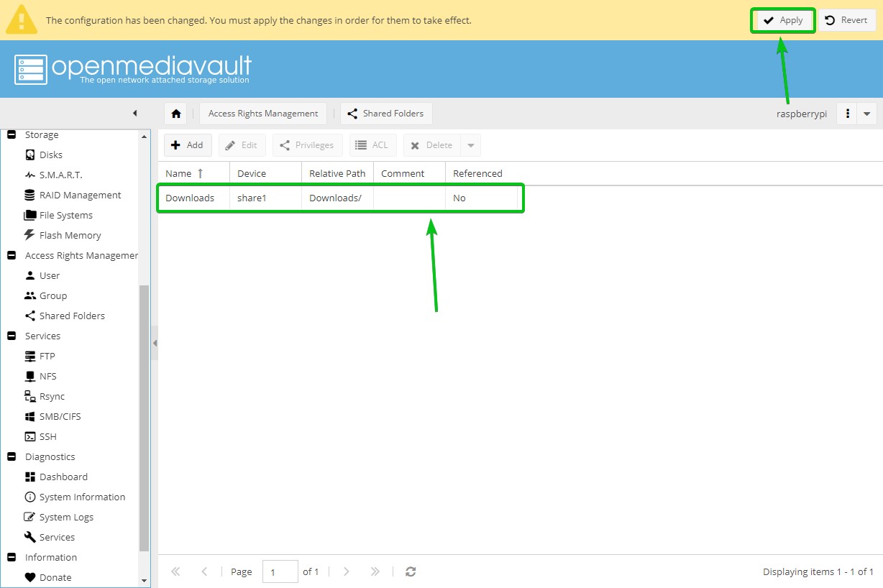883x588 pixels.
Task: Open SMB/CIFS service settings
Action: [60, 416]
